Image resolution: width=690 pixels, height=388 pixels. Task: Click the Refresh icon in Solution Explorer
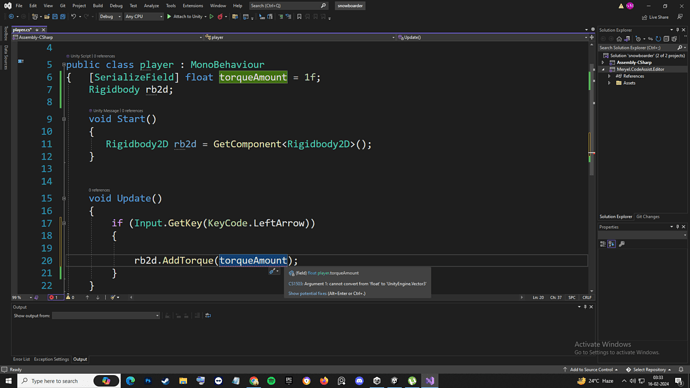coord(658,39)
